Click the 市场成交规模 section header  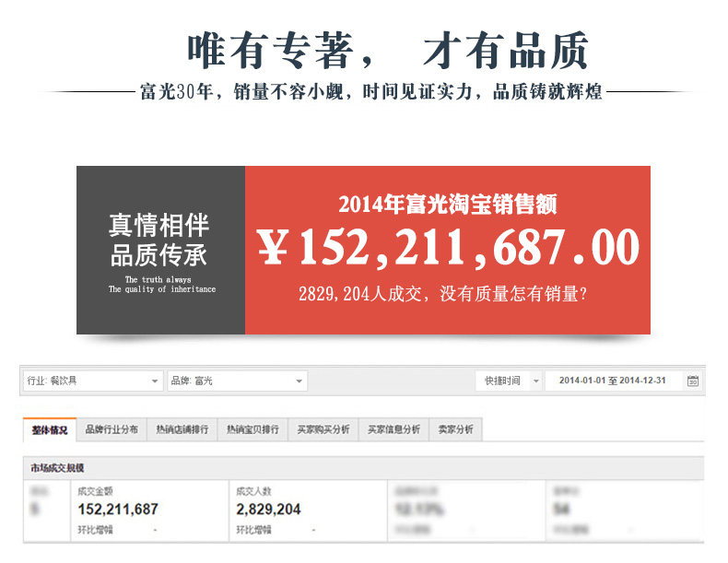pos(363,468)
